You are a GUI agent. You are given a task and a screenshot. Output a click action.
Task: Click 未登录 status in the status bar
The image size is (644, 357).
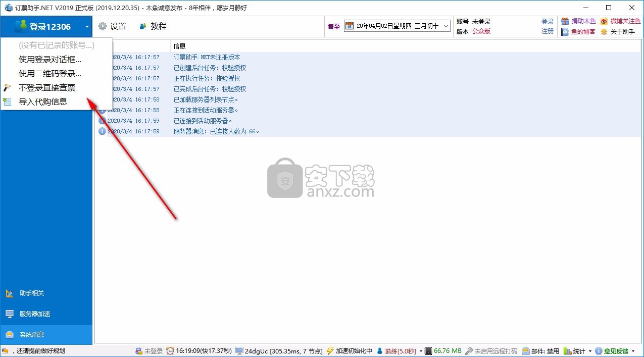pyautogui.click(x=154, y=351)
